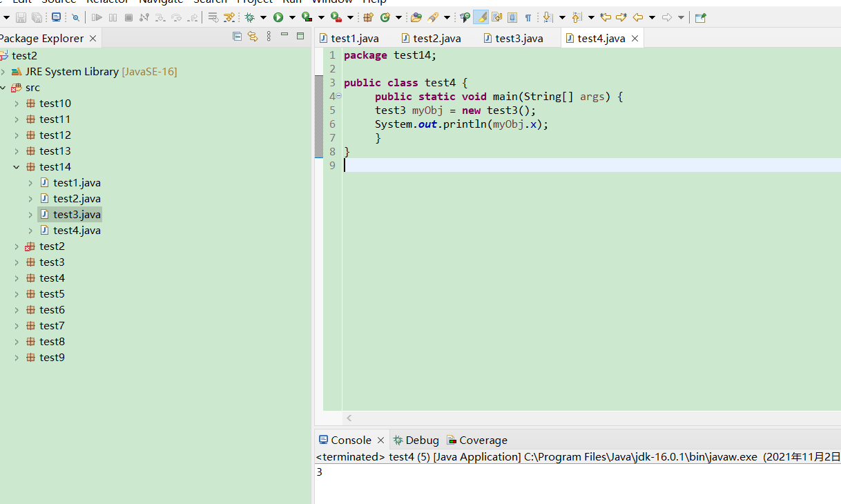Click the Step Into icon
841x504 pixels.
(159, 17)
